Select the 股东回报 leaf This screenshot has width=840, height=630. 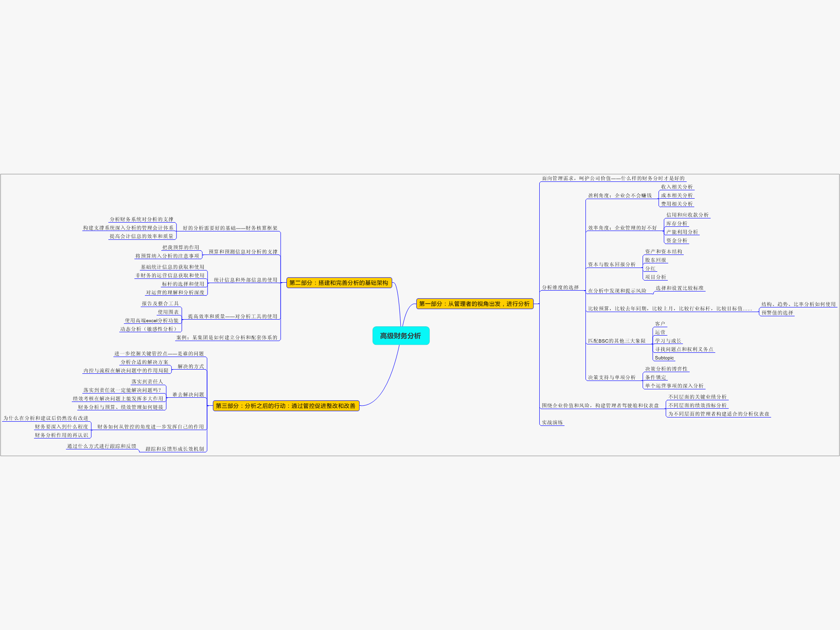click(x=656, y=260)
